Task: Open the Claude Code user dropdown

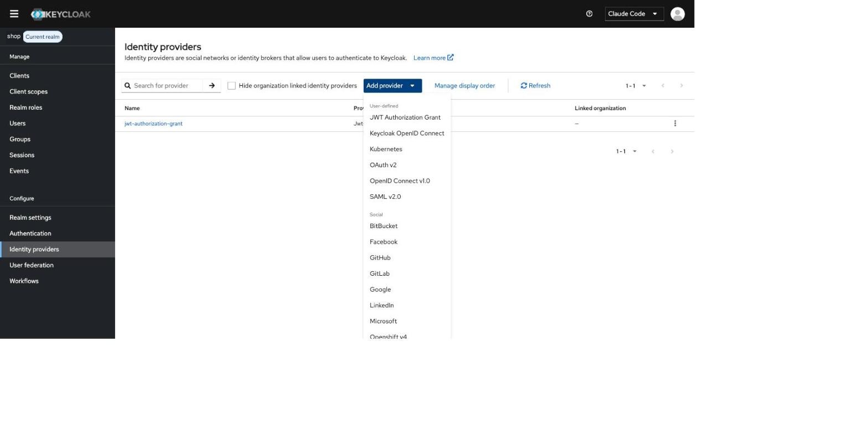Action: coord(634,14)
